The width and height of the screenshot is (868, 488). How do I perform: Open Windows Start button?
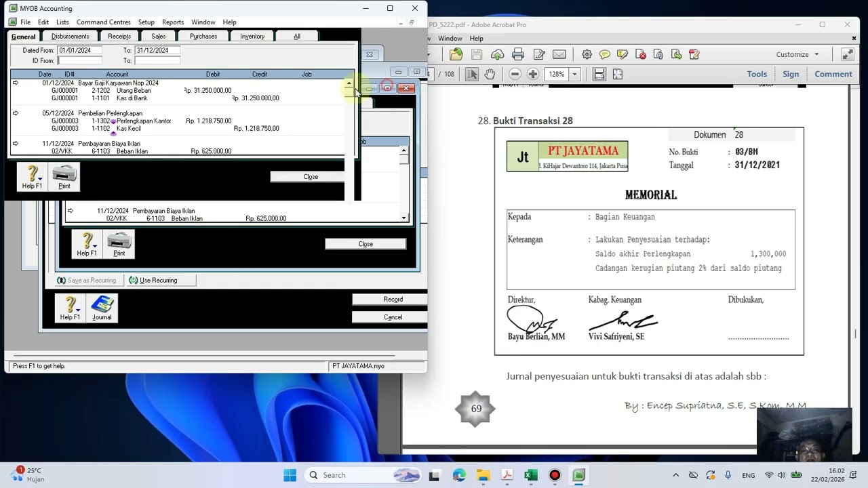[290, 475]
